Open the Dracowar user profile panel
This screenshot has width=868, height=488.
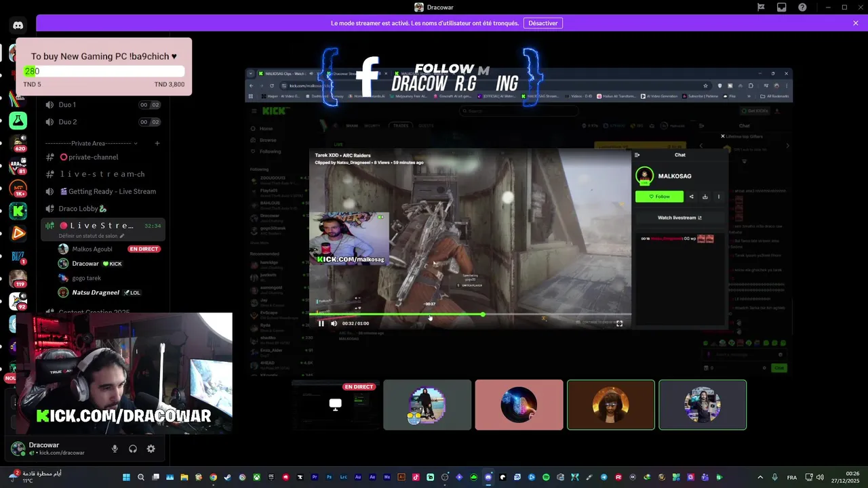pyautogui.click(x=54, y=449)
